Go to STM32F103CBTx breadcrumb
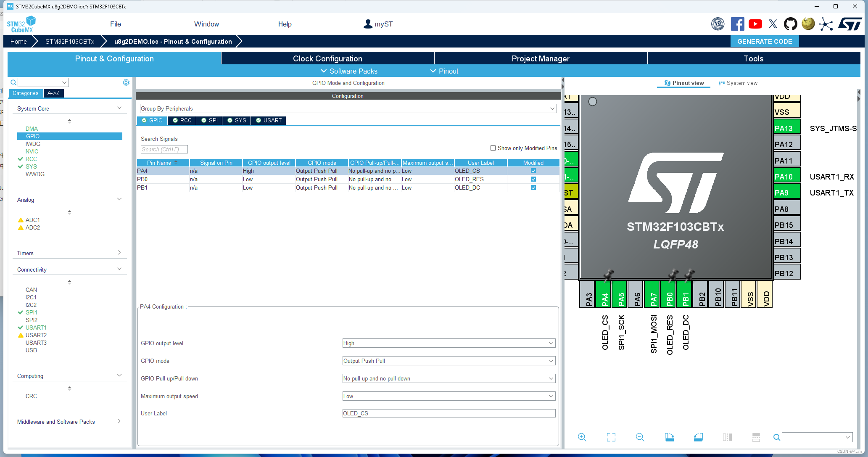 tap(70, 41)
